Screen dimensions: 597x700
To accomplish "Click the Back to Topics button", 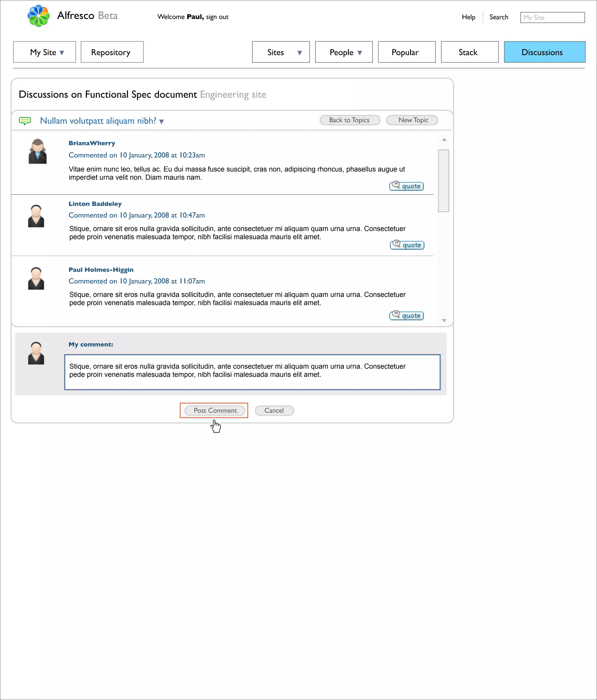I will (x=350, y=120).
